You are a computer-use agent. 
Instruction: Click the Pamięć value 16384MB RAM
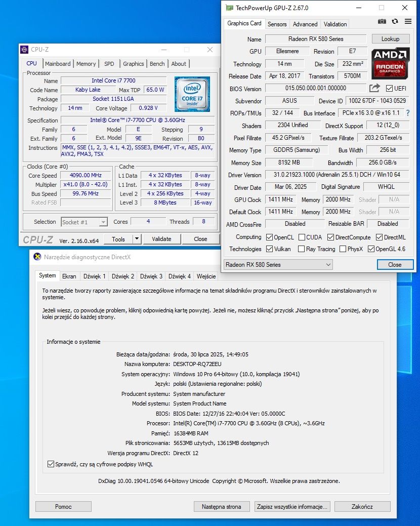click(191, 433)
